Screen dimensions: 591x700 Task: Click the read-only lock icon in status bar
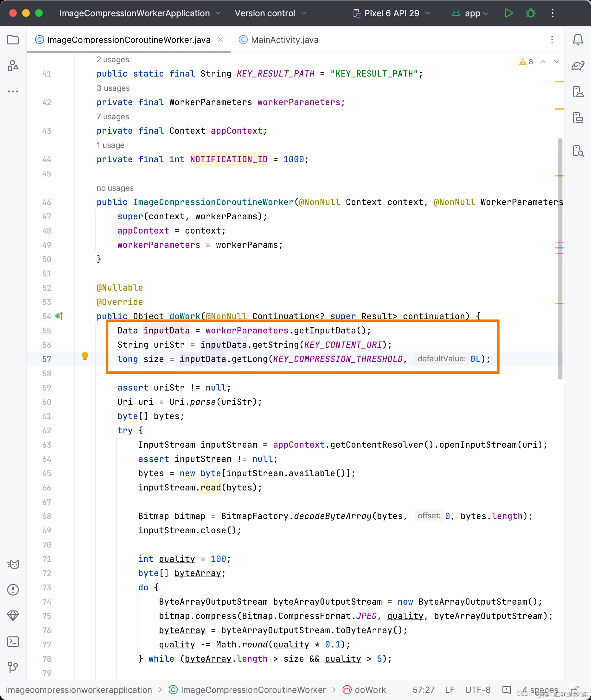[x=575, y=690]
